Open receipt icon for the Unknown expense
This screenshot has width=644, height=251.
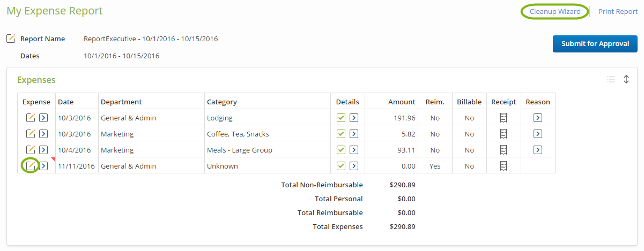click(x=503, y=166)
